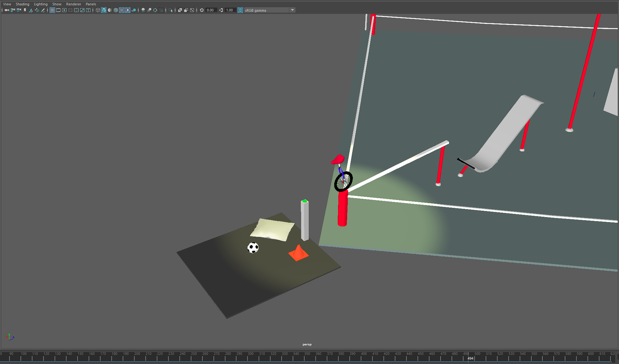This screenshot has width=619, height=364.
Task: Expand the sRGB gamma dropdown arrow
Action: pyautogui.click(x=292, y=10)
